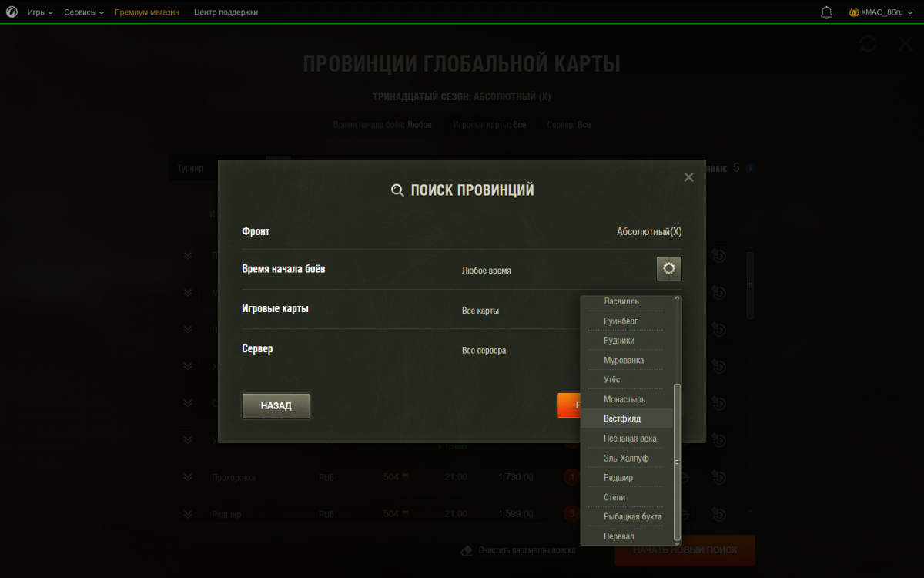Screen dimensions: 924x578
Task: Click the background provinces table scrollbar
Action: tap(750, 285)
